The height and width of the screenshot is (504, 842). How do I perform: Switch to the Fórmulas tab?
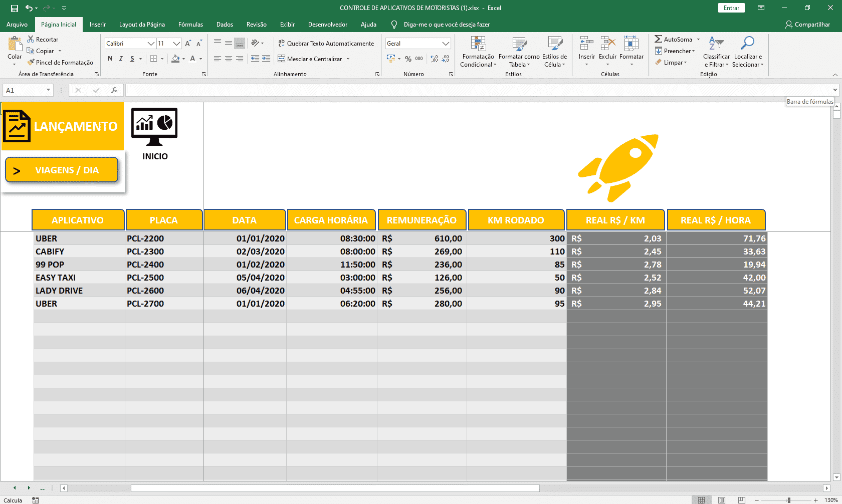click(190, 25)
